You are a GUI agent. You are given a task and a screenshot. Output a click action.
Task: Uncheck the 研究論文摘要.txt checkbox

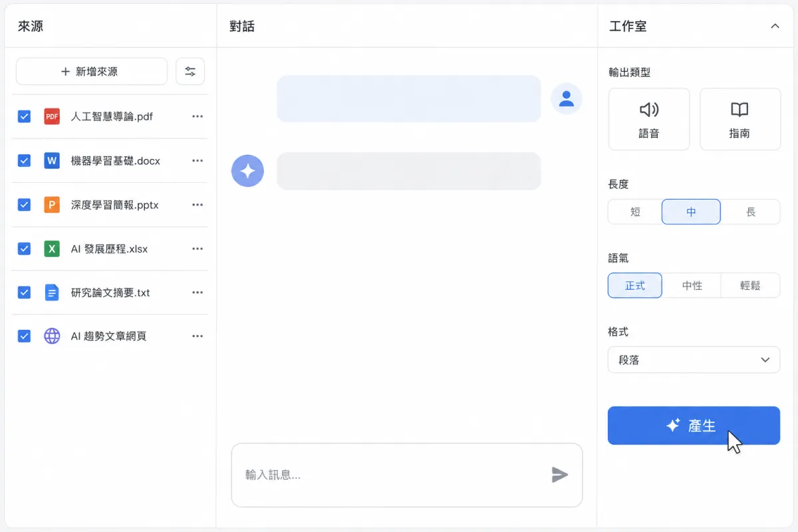25,293
